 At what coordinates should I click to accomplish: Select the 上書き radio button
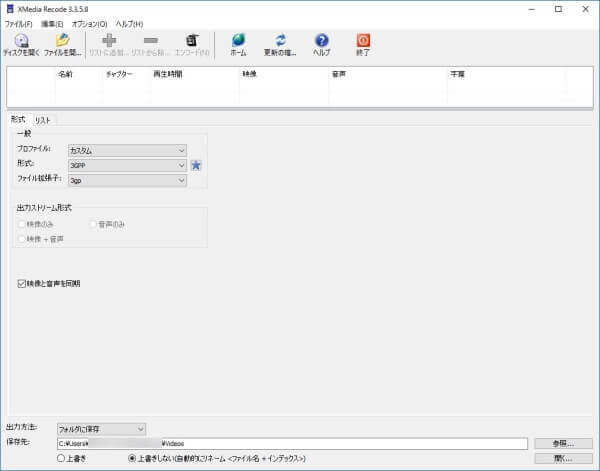62,458
